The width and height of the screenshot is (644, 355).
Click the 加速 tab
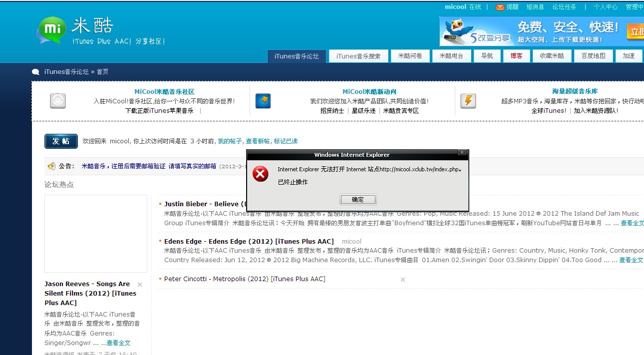tap(629, 56)
